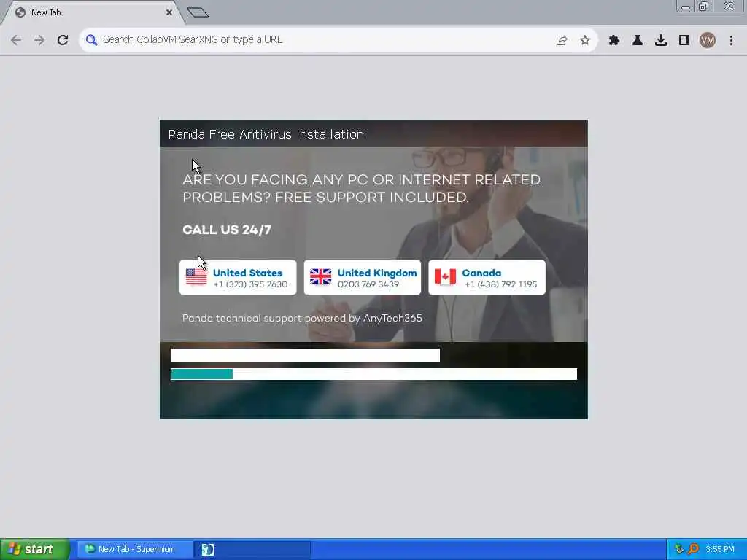Open the Extensions puzzle piece menu
This screenshot has height=560, width=747.
pyautogui.click(x=614, y=41)
